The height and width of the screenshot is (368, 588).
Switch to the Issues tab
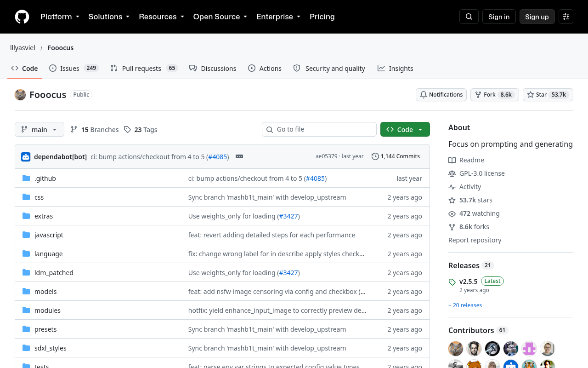point(74,68)
